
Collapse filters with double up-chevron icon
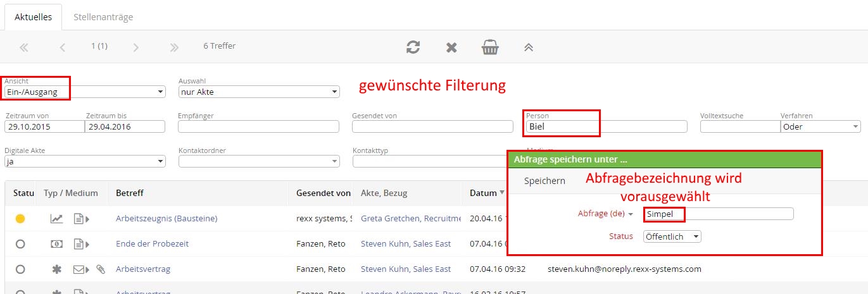pyautogui.click(x=527, y=47)
